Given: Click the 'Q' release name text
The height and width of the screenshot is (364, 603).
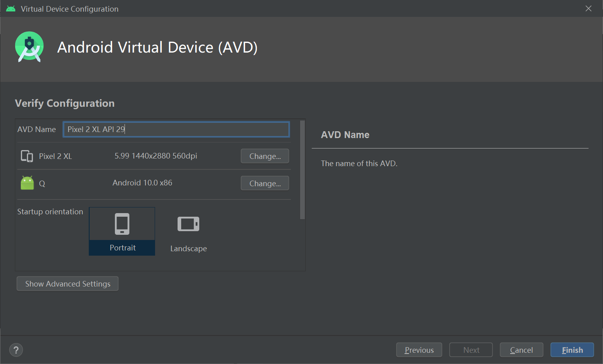Looking at the screenshot, I should click(x=42, y=184).
